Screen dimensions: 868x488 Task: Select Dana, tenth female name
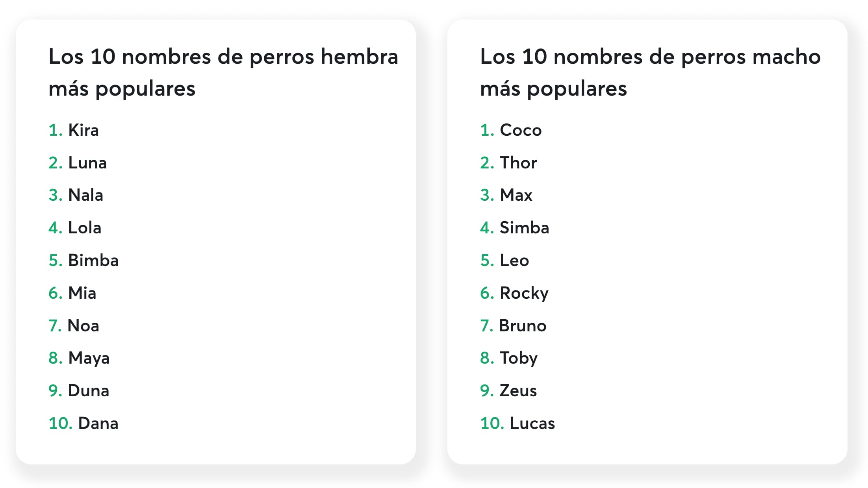click(x=98, y=423)
